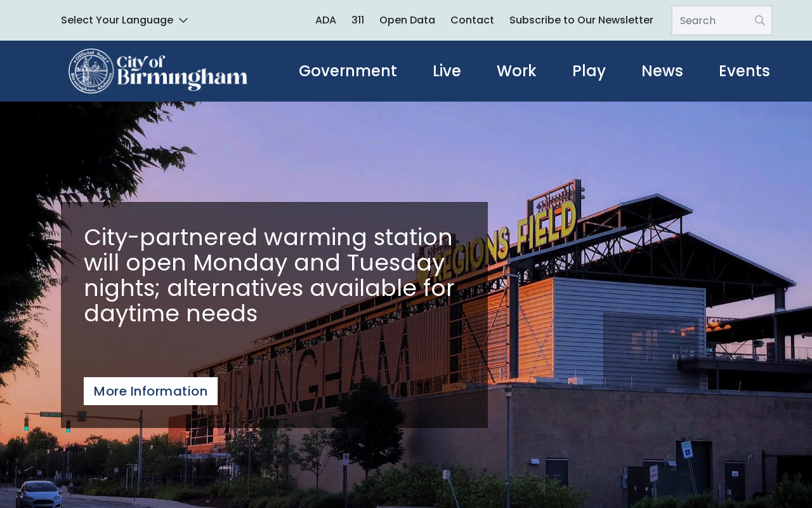This screenshot has height=508, width=812.
Task: Open the Government menu
Action: tap(348, 71)
